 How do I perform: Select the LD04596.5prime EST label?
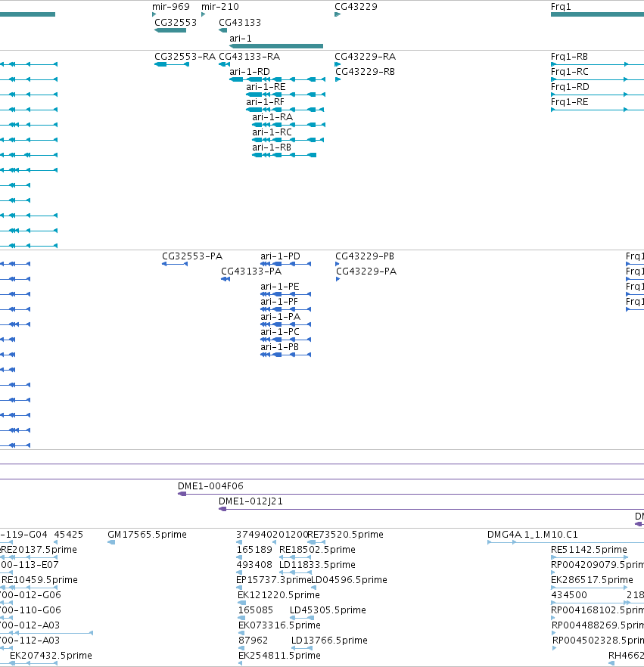click(350, 580)
